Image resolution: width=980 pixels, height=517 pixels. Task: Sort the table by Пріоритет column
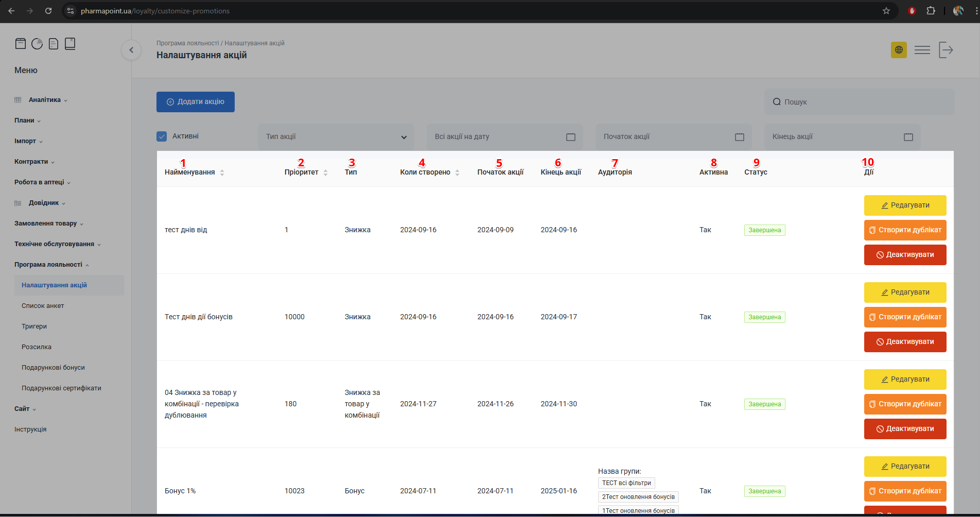click(325, 173)
